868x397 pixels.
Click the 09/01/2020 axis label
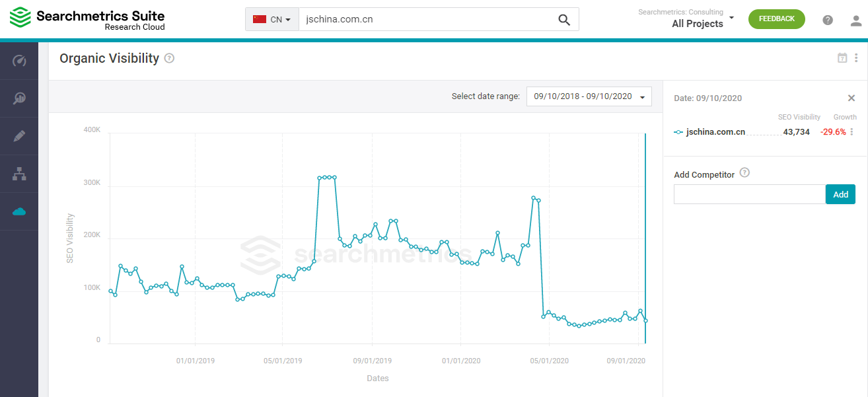[x=626, y=361]
